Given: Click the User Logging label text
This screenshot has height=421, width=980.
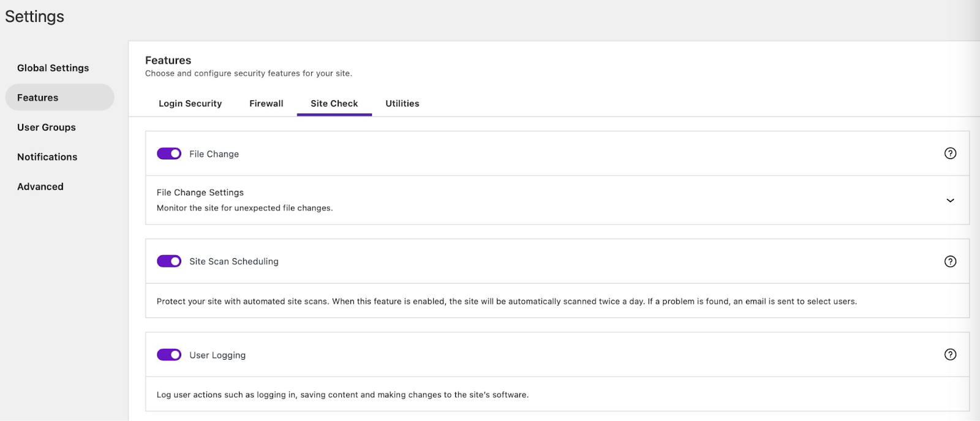Looking at the screenshot, I should pos(217,355).
